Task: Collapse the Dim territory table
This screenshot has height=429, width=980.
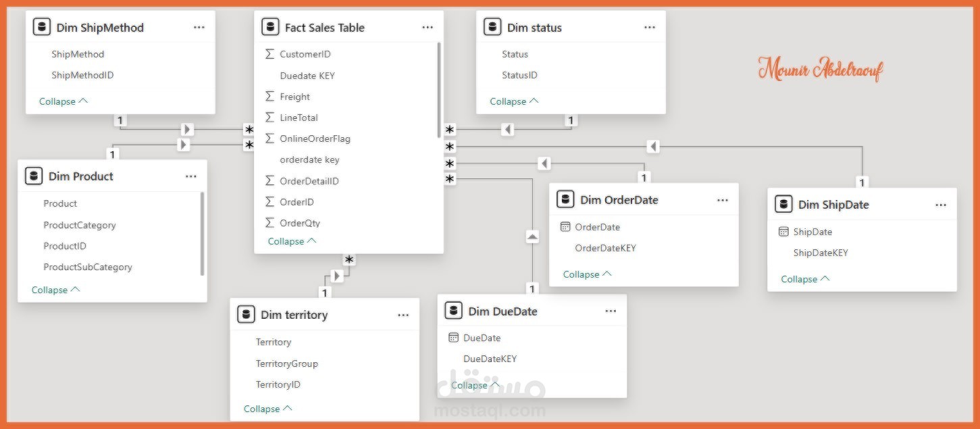Action: pos(267,409)
